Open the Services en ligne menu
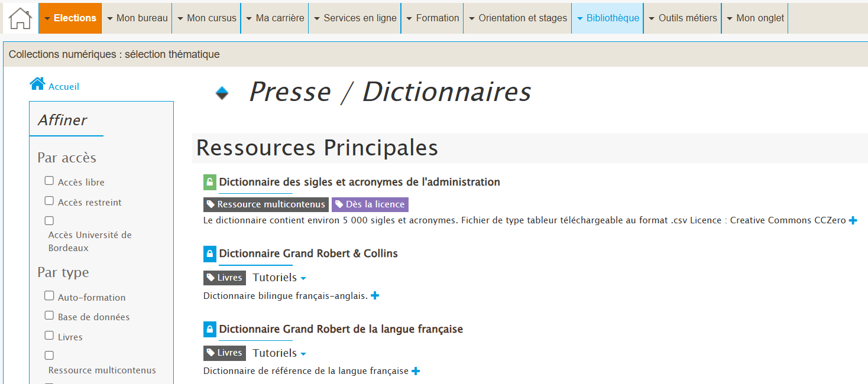Viewport: 868px width, 384px height. (x=354, y=18)
